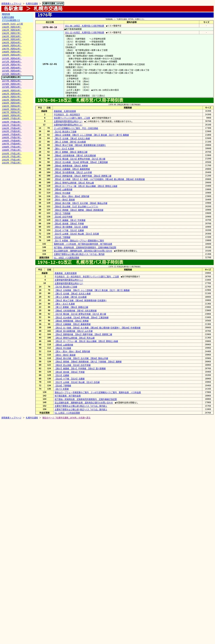Navigate to 1995年（平成07年）
Image resolution: width=215 pixels, height=644 pixels.
pyautogui.click(x=12, y=138)
